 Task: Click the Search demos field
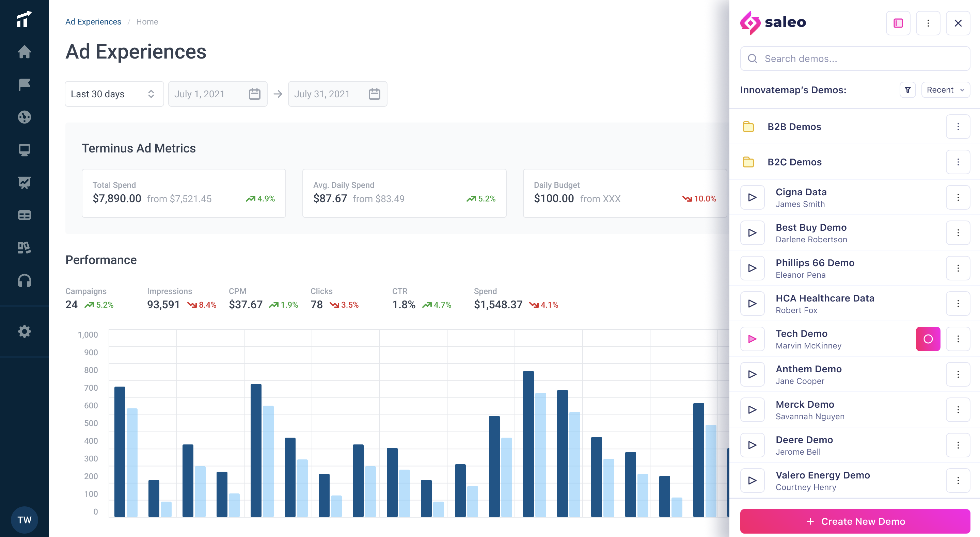coord(855,59)
